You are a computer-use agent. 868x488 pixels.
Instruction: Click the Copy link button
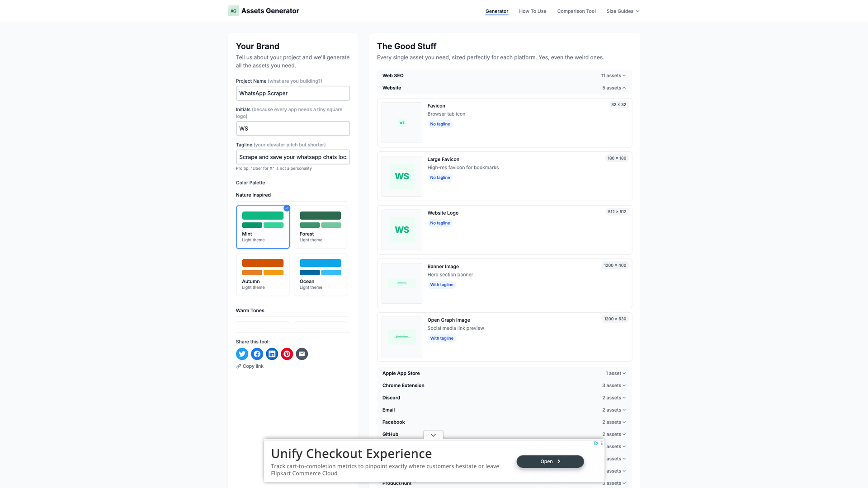[x=250, y=366]
